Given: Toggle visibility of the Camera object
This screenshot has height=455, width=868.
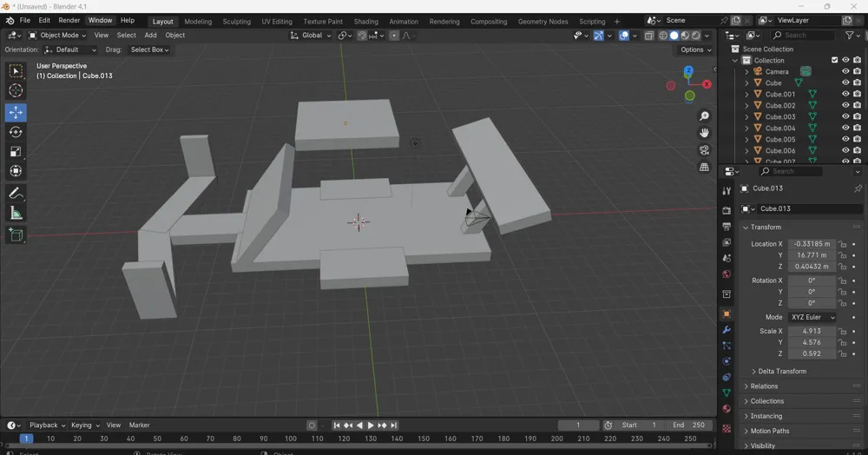Looking at the screenshot, I should click(845, 72).
